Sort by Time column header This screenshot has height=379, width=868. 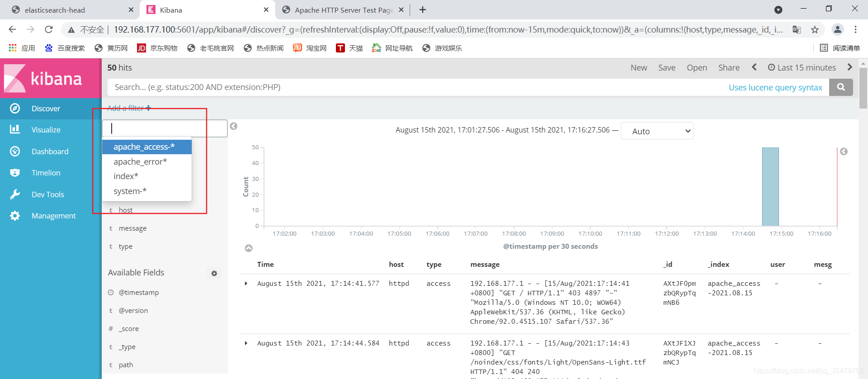click(x=265, y=265)
